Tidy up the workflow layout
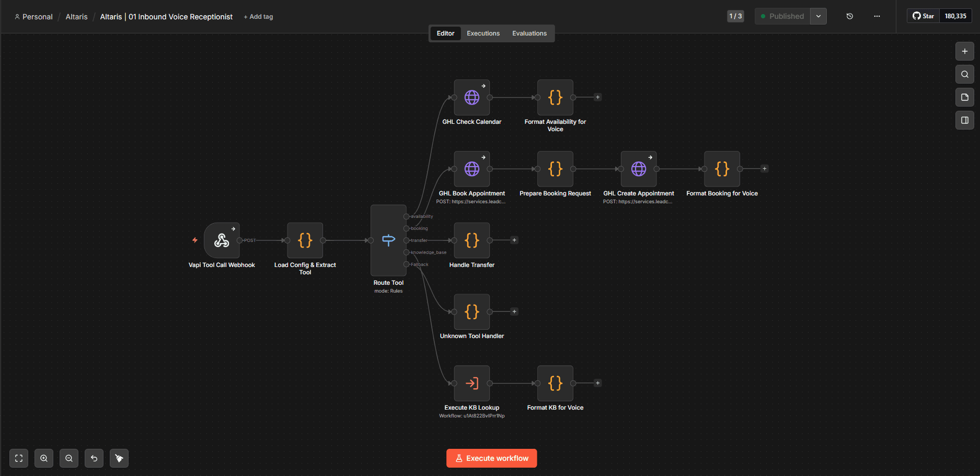This screenshot has height=476, width=980. (x=119, y=458)
